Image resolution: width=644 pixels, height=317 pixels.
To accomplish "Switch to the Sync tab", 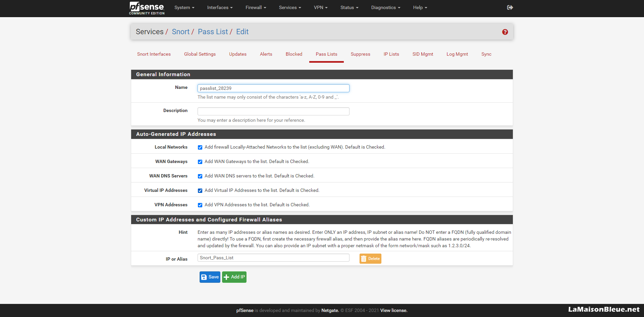I will (486, 54).
